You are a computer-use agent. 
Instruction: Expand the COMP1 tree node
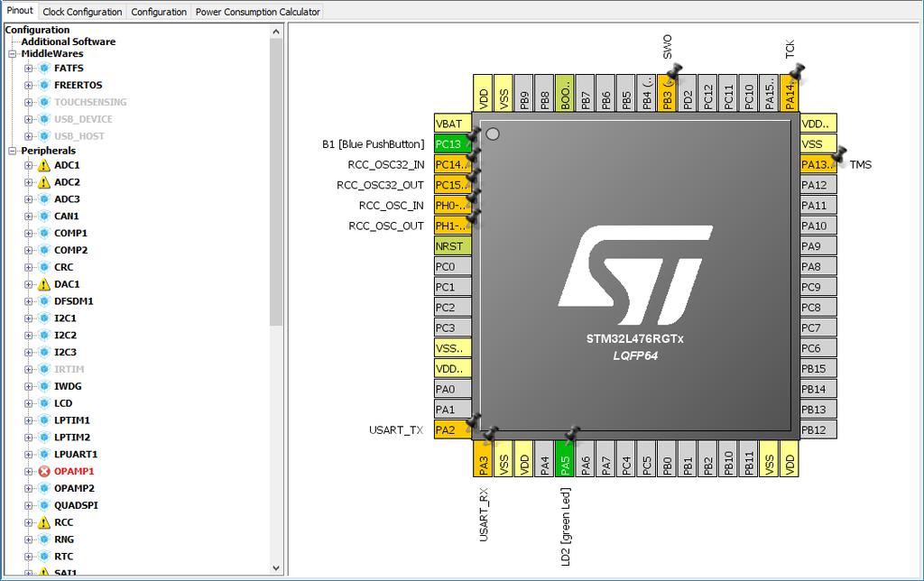(x=28, y=234)
